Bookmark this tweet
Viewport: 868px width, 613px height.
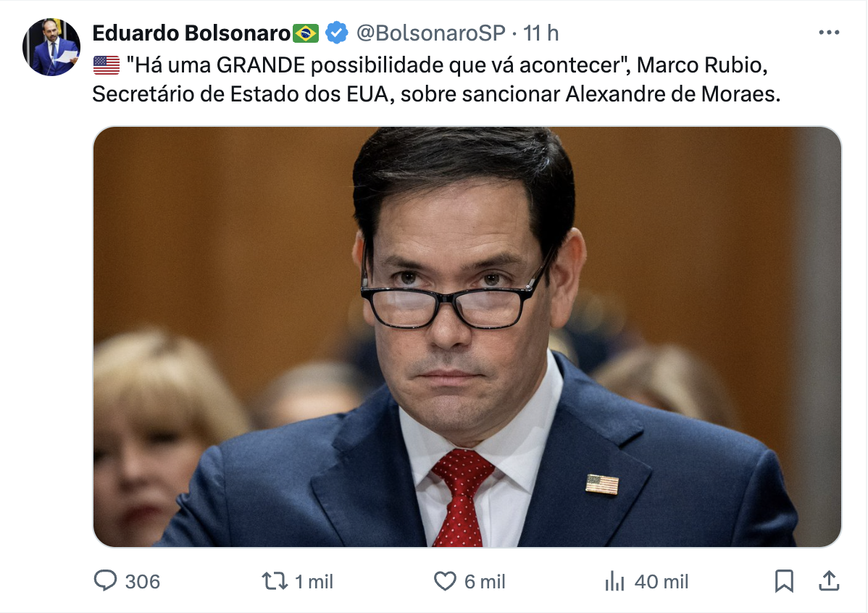pos(784,581)
